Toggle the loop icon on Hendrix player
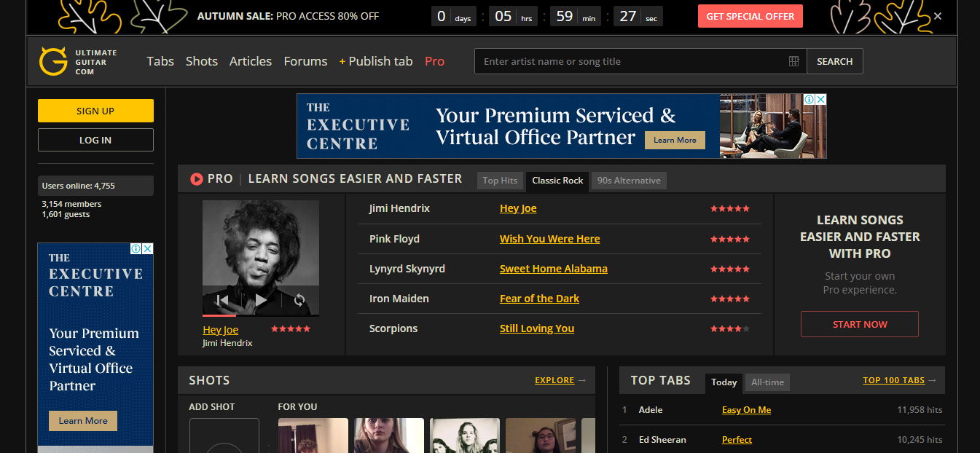 [299, 300]
